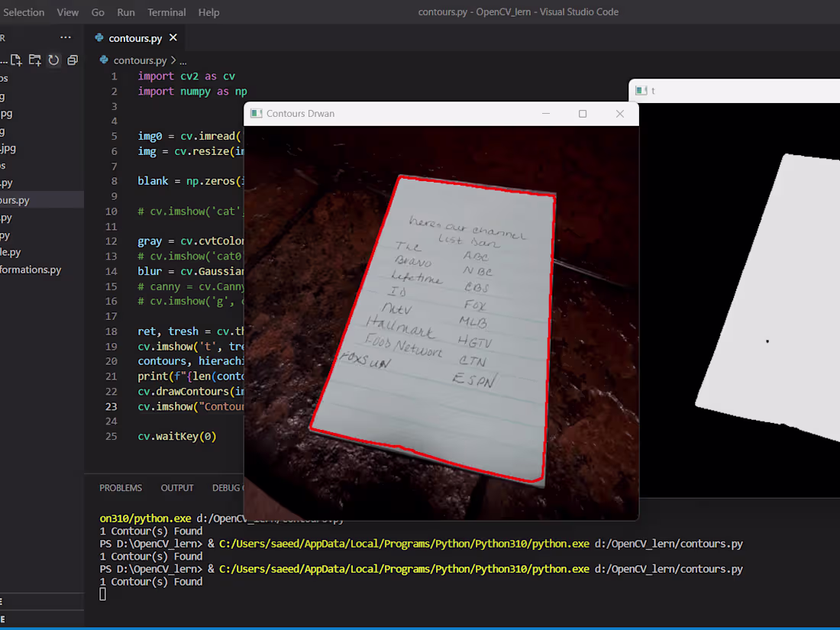Switch to the OUTPUT tab
The height and width of the screenshot is (630, 840).
(x=177, y=487)
